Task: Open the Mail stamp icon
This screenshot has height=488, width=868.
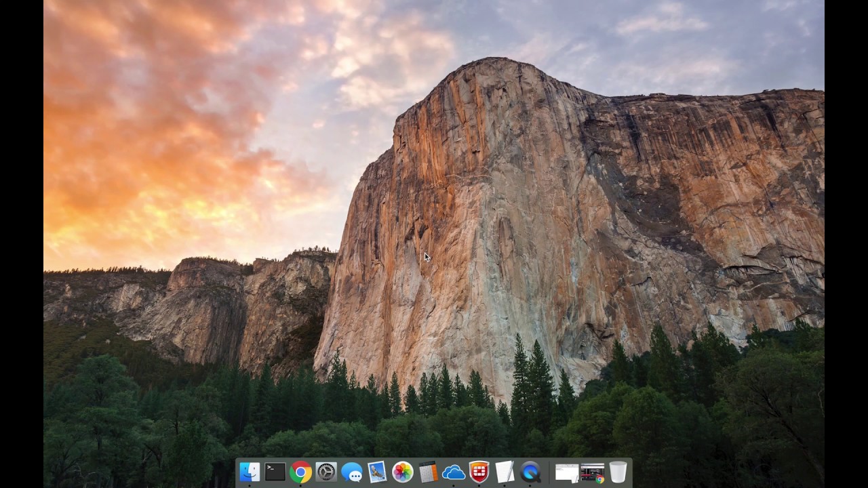Action: (377, 472)
